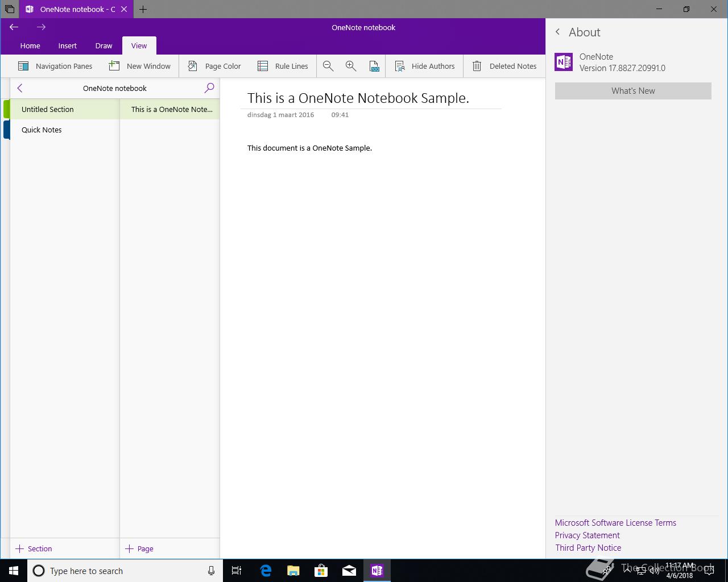Click OneNote taskbar icon

(377, 571)
